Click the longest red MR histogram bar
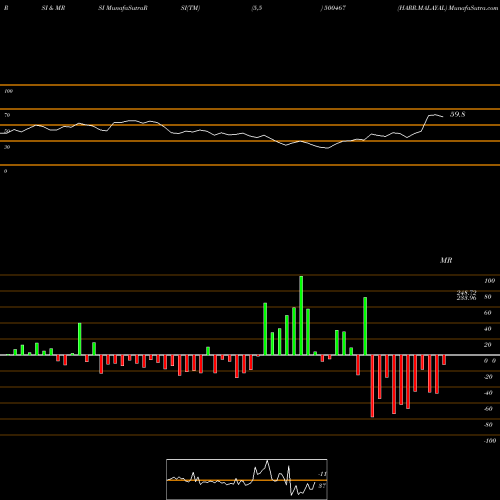Image resolution: width=500 pixels, height=500 pixels. [372, 386]
